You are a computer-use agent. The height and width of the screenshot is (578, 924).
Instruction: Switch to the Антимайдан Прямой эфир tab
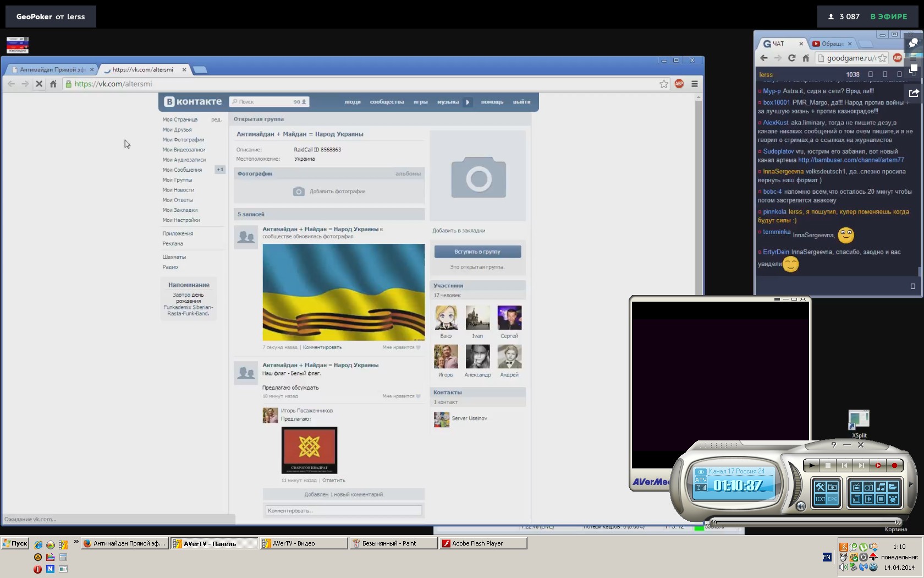(52, 70)
